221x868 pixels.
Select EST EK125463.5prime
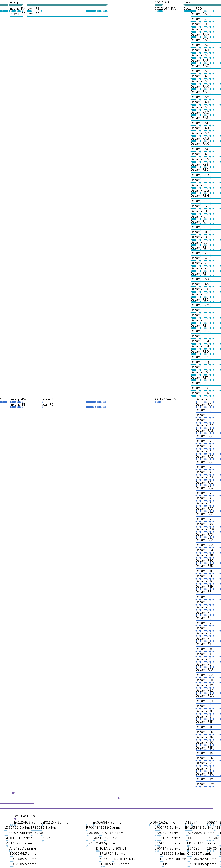coord(28,823)
